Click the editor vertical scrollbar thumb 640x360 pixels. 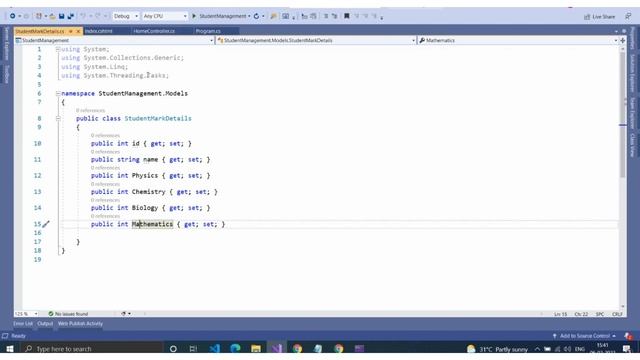click(x=623, y=114)
